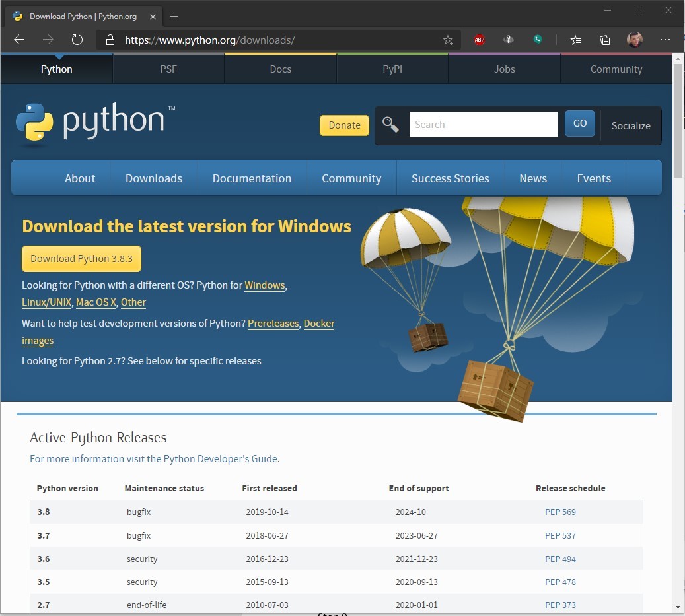Bookmark the page using the address bar star
685x616 pixels.
click(x=447, y=40)
